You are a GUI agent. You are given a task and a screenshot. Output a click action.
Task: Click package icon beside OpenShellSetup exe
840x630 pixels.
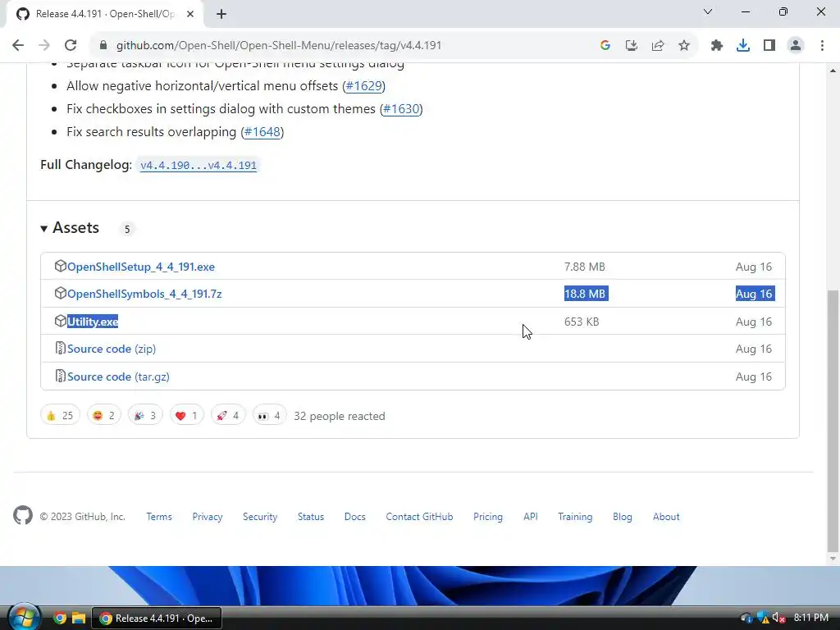tap(60, 267)
